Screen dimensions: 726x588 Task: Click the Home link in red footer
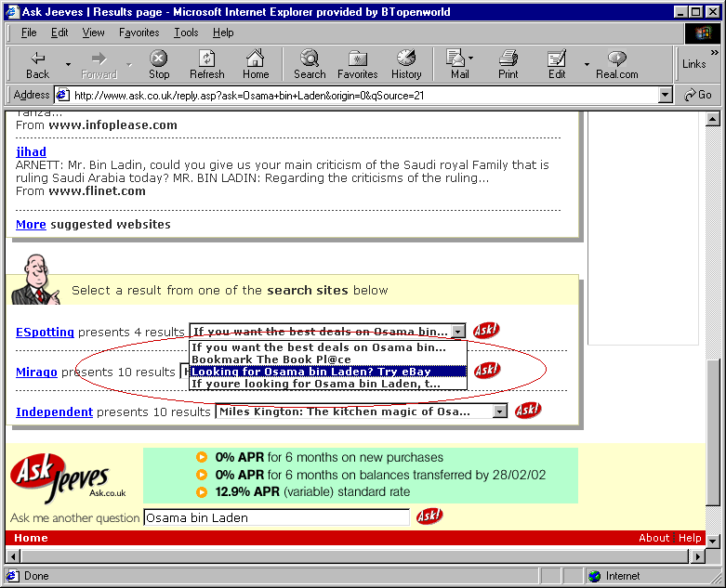(x=31, y=538)
